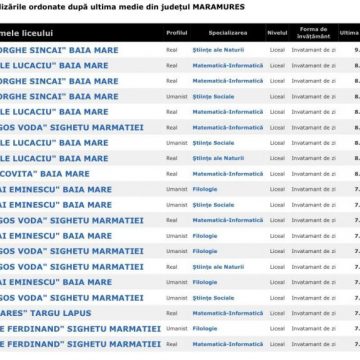Open Filologie link in Voda Sighetu row
Image resolution: width=360 pixels, height=360 pixels.
coord(205,251)
